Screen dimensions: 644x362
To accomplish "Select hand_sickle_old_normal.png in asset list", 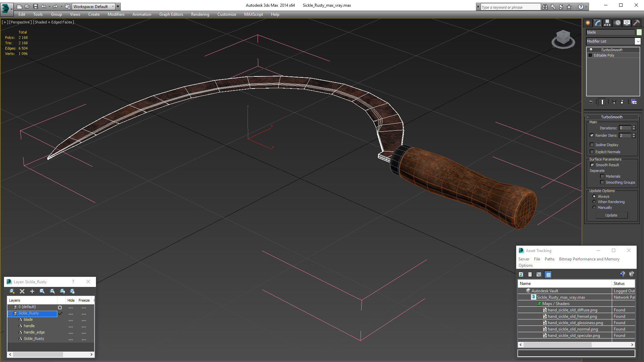I will [x=573, y=329].
